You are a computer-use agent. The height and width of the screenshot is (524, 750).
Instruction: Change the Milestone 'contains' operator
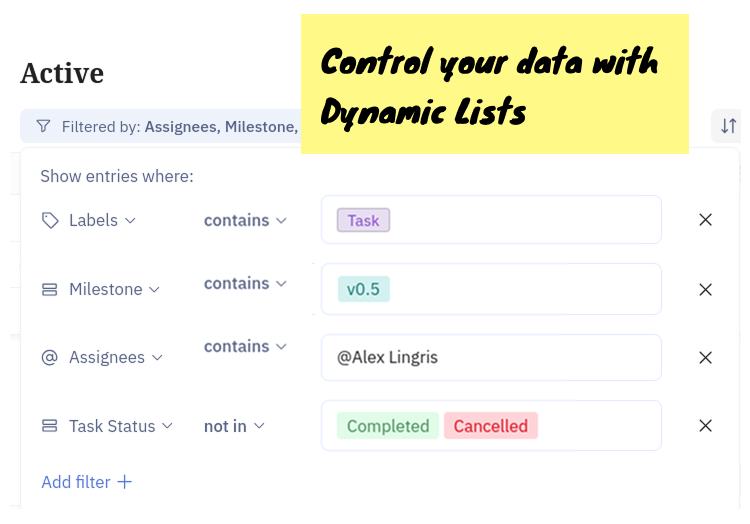[245, 284]
